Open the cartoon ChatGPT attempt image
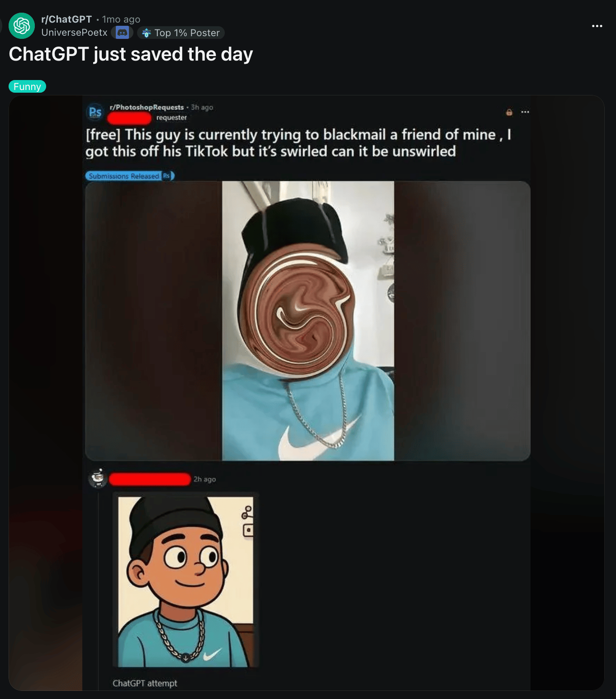The height and width of the screenshot is (699, 616). [185, 581]
